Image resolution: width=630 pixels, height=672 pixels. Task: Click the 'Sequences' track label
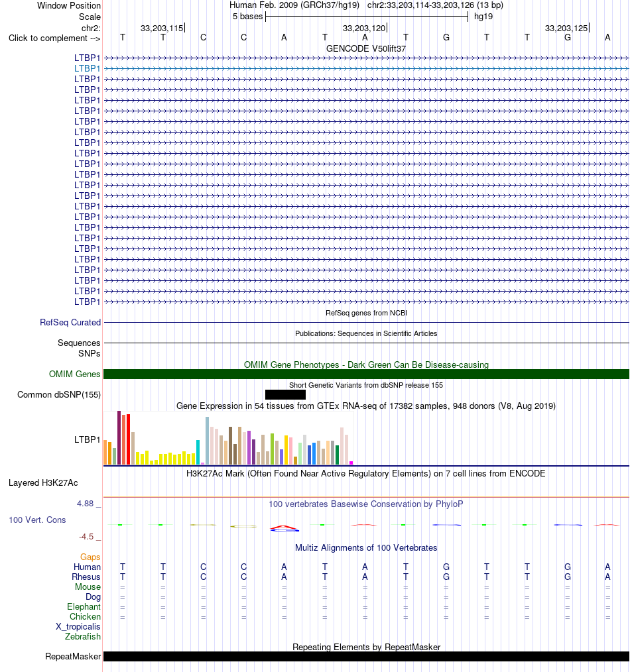pos(79,343)
